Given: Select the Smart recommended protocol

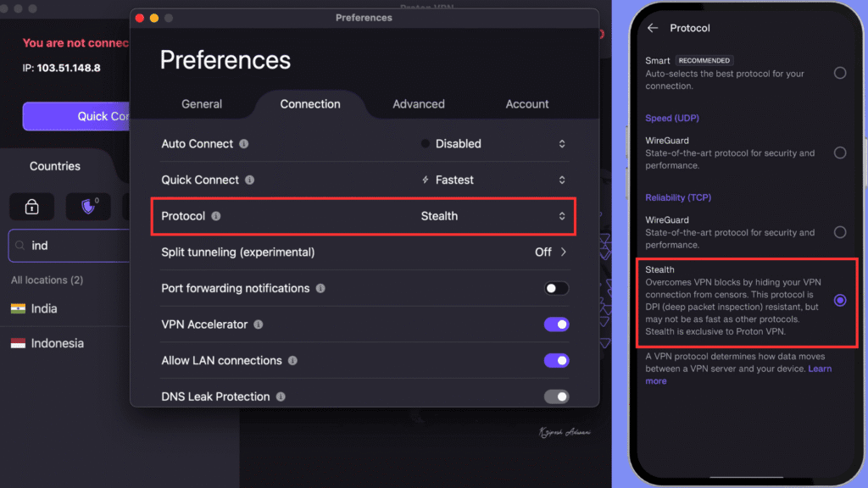Looking at the screenshot, I should pyautogui.click(x=840, y=73).
